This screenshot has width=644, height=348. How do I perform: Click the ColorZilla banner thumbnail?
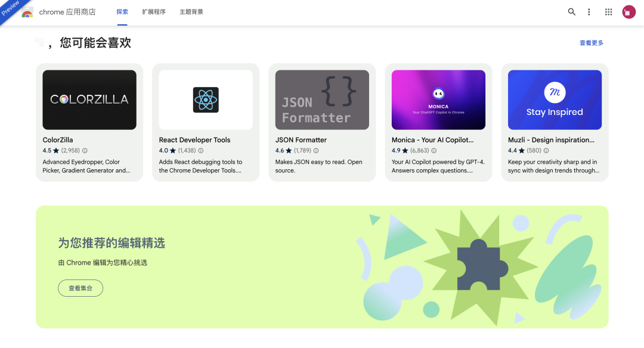pos(89,100)
